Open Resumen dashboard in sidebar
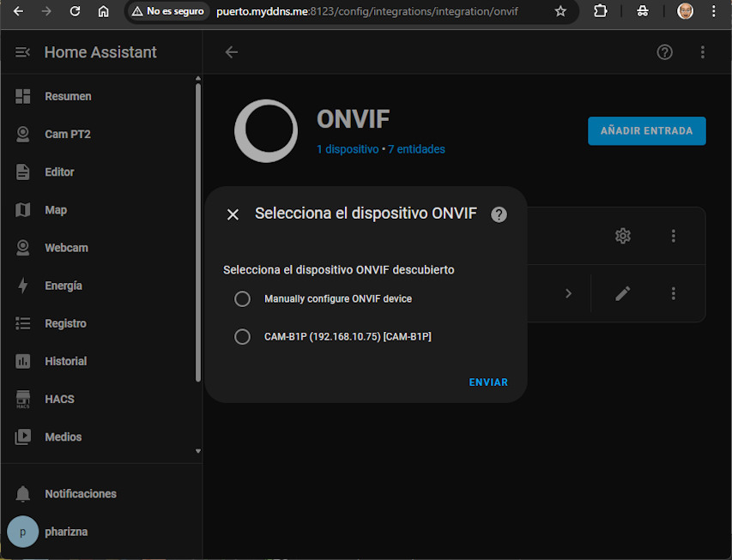 101,96
